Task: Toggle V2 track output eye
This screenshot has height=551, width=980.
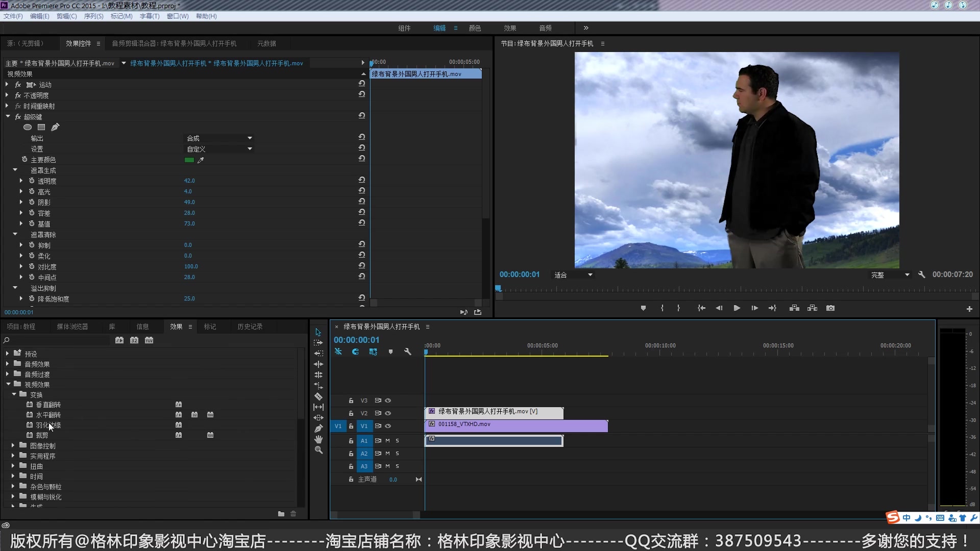Action: pyautogui.click(x=388, y=413)
